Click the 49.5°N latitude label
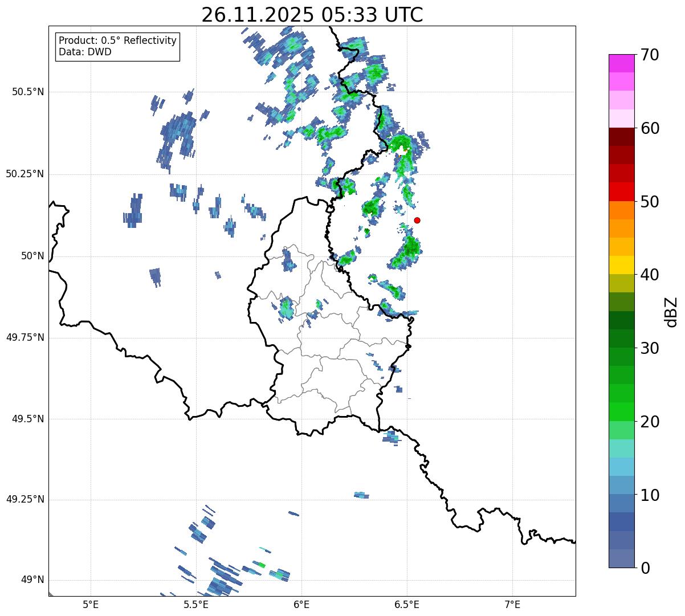This screenshot has height=616, width=685. pos(28,419)
